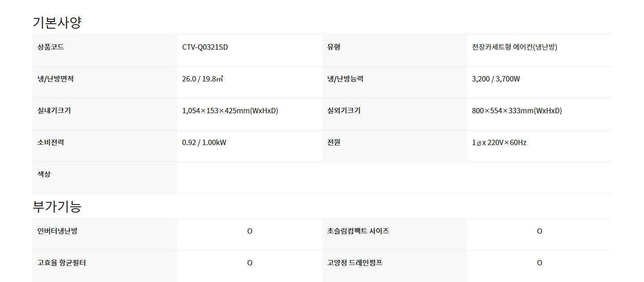The width and height of the screenshot is (644, 282).
Task: Select the 3,200 / 3,700W capacity value
Action: [496, 79]
